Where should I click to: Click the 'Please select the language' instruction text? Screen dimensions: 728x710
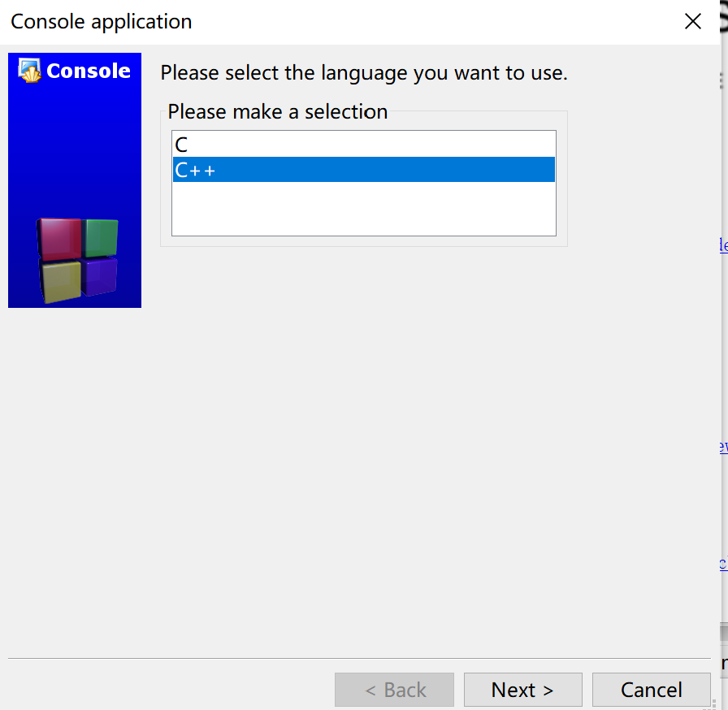point(364,73)
